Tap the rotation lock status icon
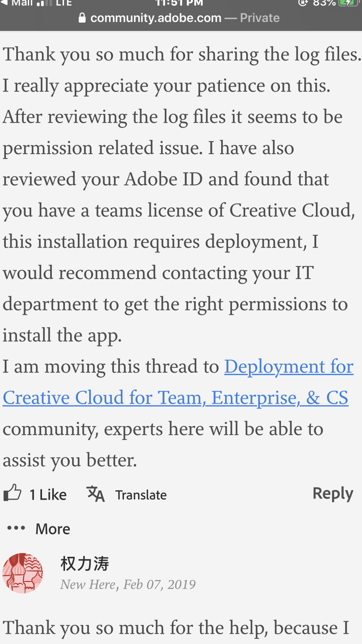The height and width of the screenshot is (644, 362). click(x=303, y=3)
